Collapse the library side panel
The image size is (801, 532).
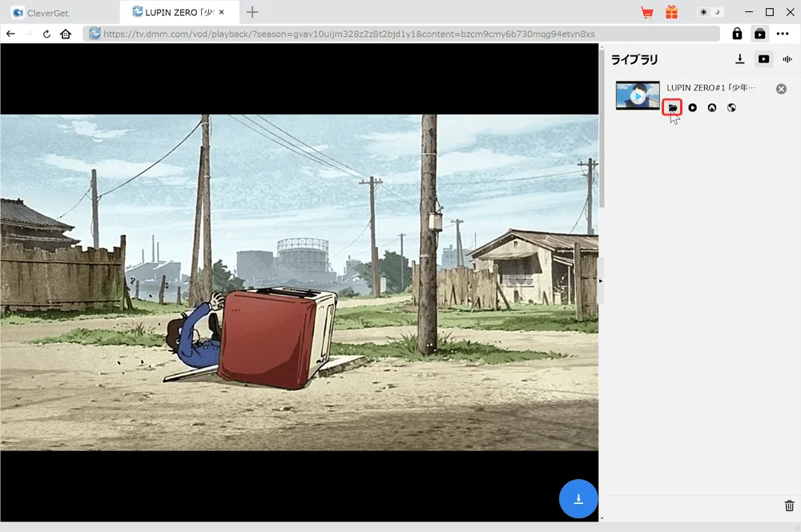pyautogui.click(x=601, y=281)
